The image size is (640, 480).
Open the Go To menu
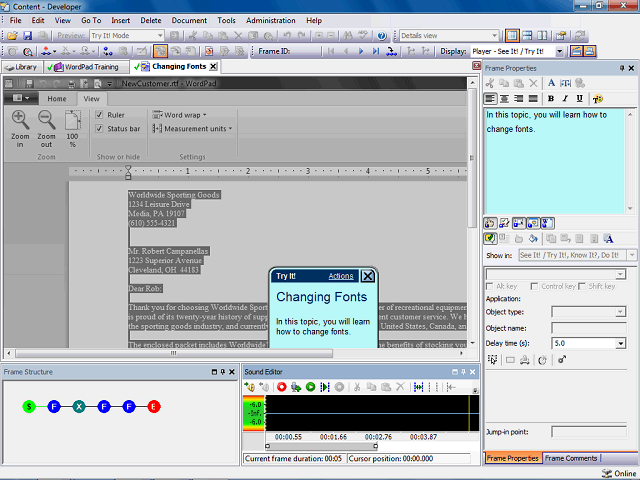coord(91,20)
